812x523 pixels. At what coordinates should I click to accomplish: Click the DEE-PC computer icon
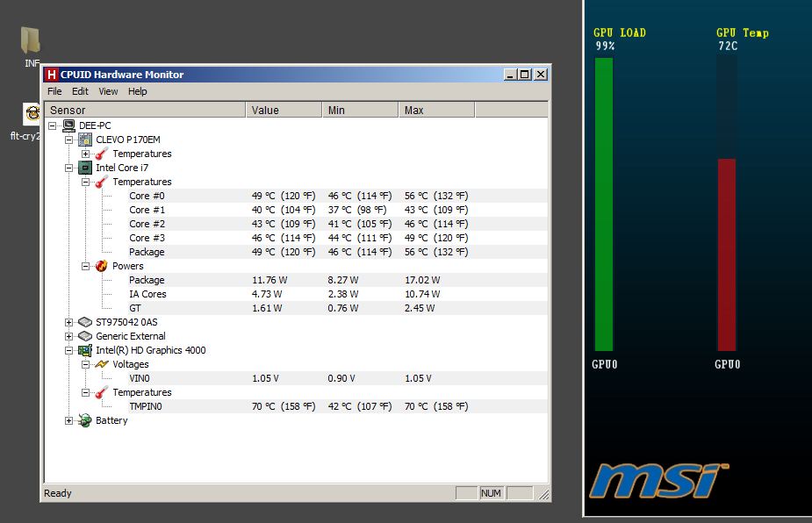68,125
